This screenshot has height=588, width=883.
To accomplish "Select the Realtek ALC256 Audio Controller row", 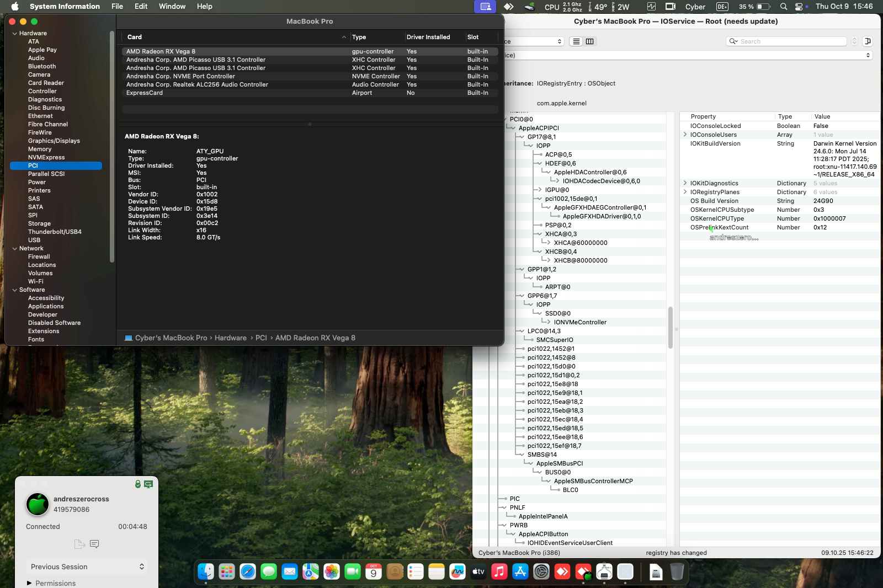I will tap(310, 84).
